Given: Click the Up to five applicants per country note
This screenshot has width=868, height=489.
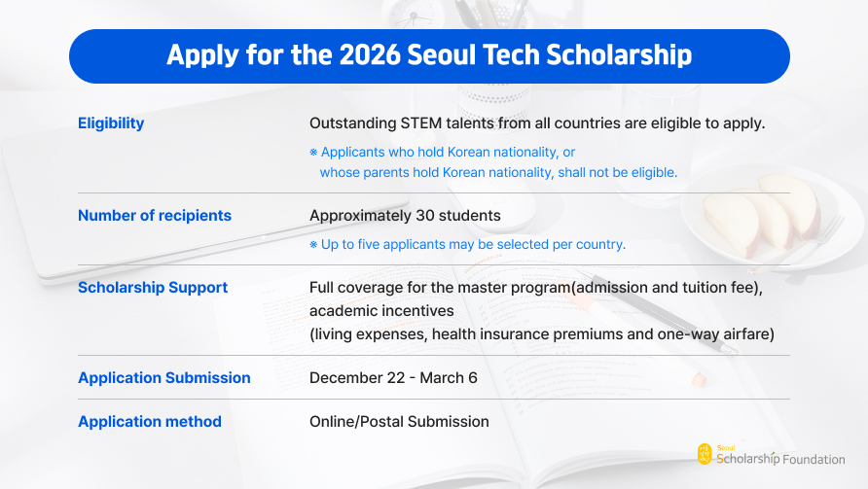Looking at the screenshot, I should pos(473,244).
